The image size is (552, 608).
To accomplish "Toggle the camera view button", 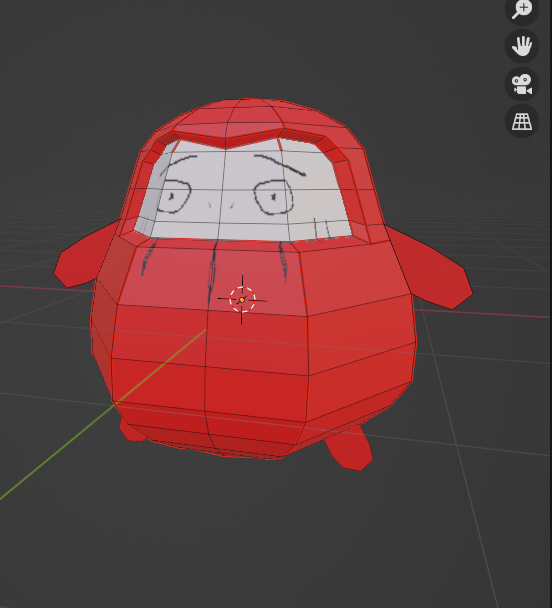I will (522, 84).
